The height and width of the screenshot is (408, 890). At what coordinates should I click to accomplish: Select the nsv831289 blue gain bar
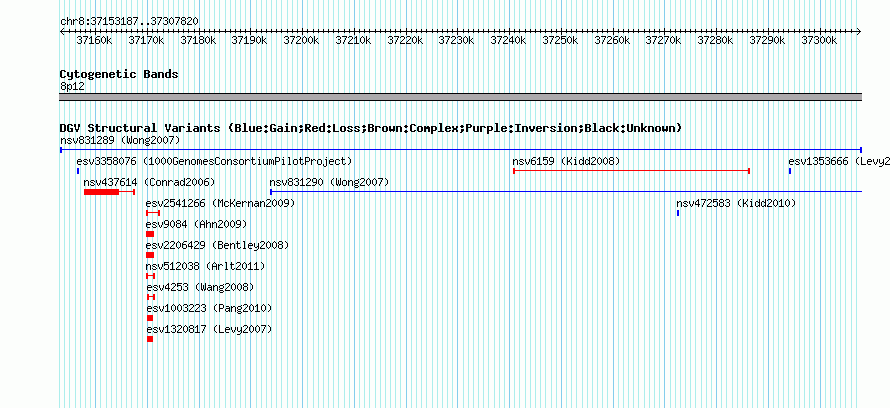pyautogui.click(x=461, y=150)
